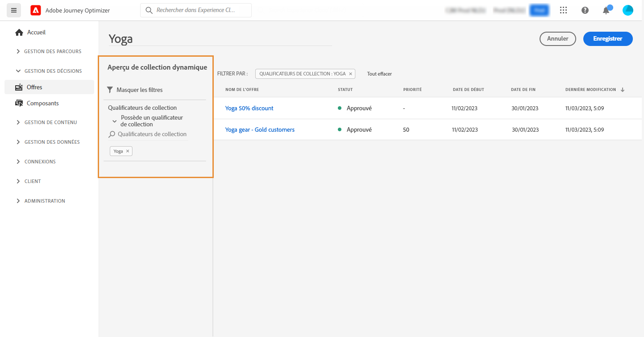Click the Annuler button

pyautogui.click(x=557, y=39)
